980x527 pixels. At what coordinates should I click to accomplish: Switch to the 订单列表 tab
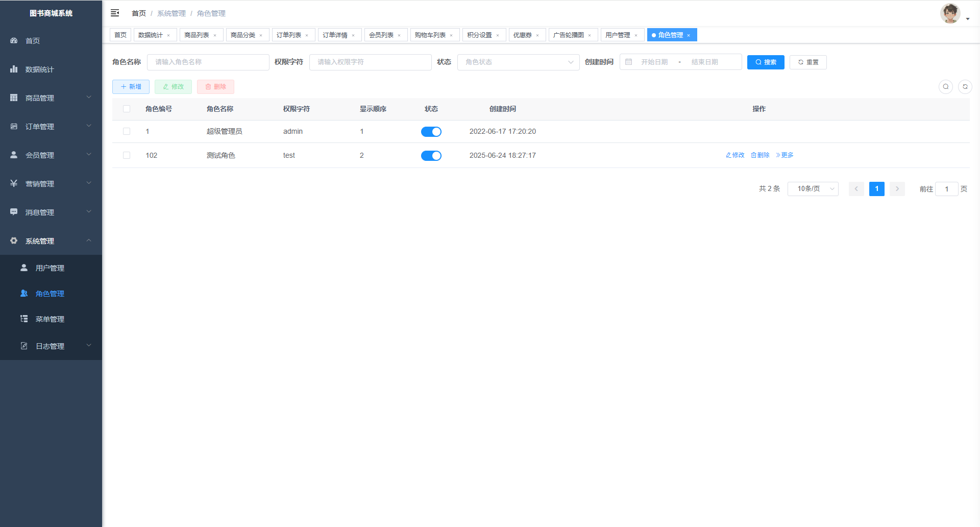(289, 35)
